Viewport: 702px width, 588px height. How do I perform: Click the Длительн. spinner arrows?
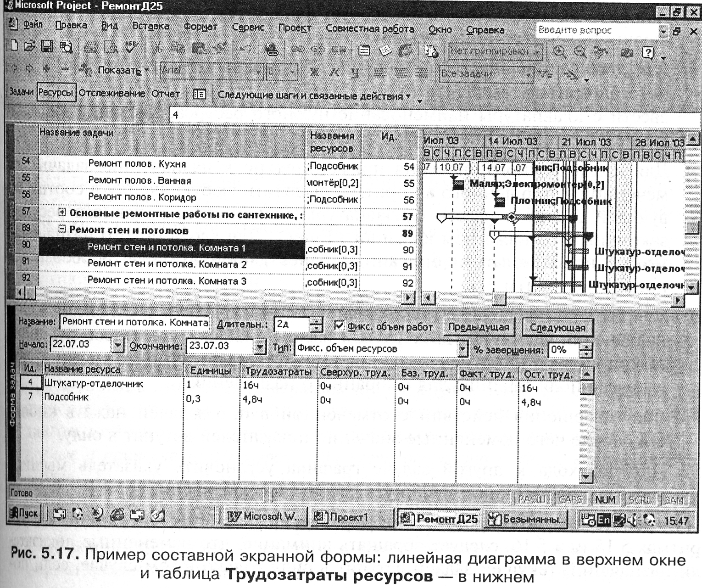pyautogui.click(x=316, y=325)
